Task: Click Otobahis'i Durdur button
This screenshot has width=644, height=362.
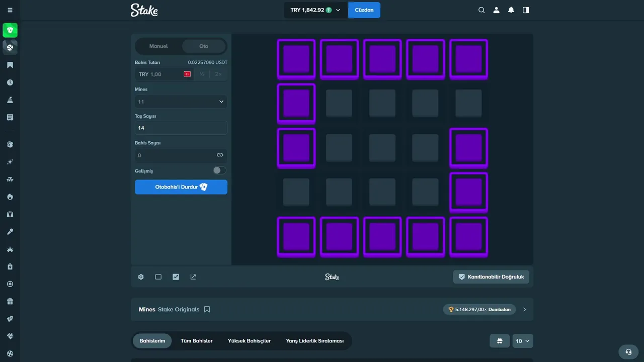Action: 181,187
